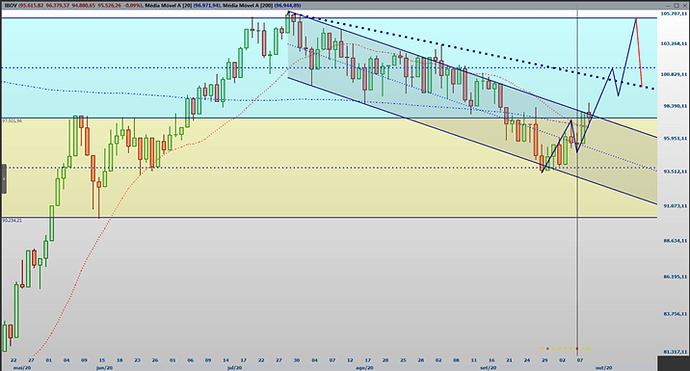Select the 90.234,21 horizontal line label
The image size is (690, 371).
12,220
